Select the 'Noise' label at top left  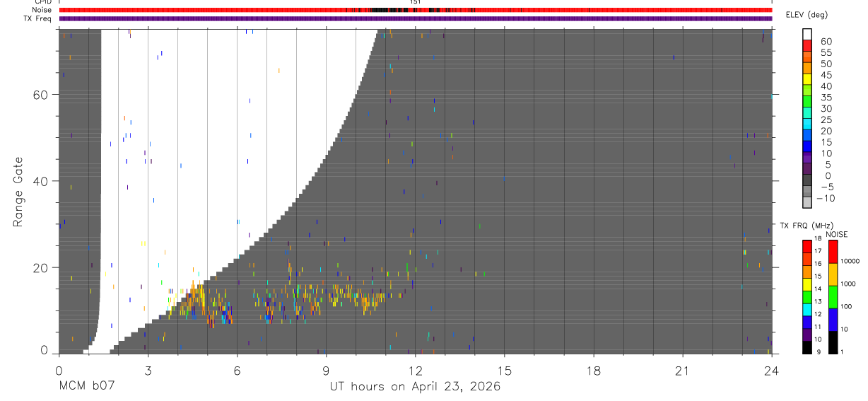(42, 10)
